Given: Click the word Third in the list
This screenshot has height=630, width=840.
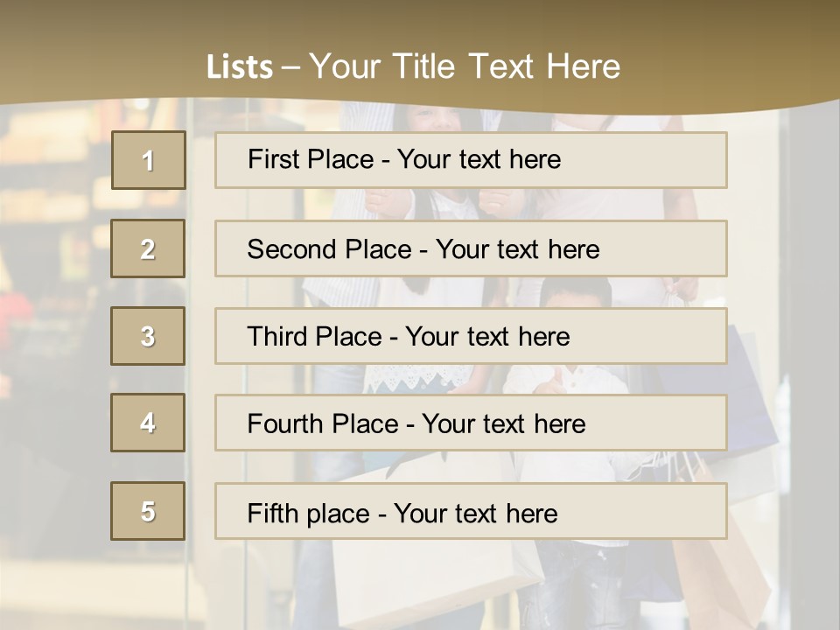Looking at the screenshot, I should [276, 336].
